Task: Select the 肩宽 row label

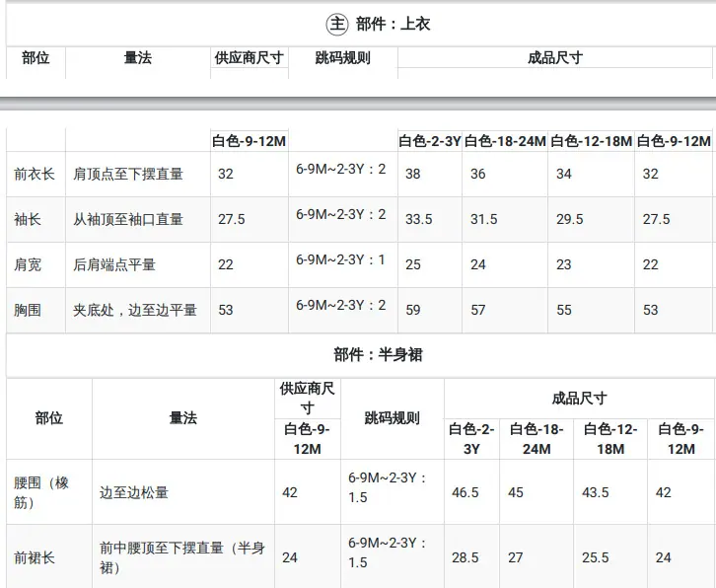Action: point(27,264)
